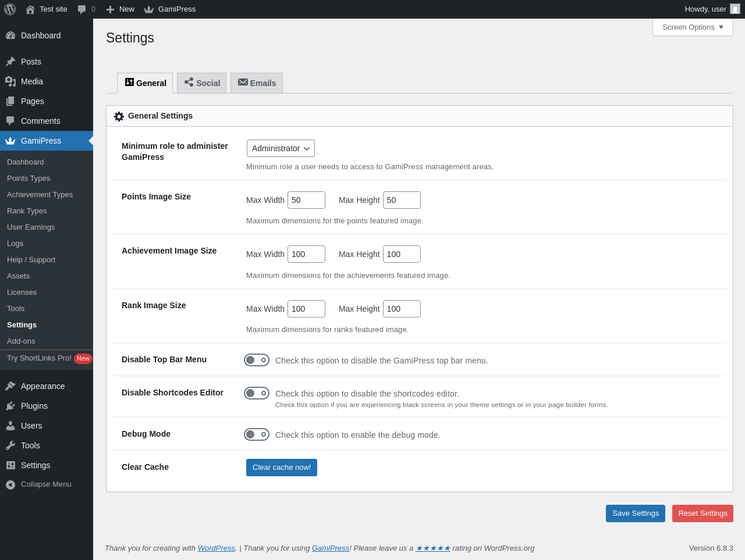
Task: Click the sidebar Tools wrench icon
Action: [x=10, y=445]
